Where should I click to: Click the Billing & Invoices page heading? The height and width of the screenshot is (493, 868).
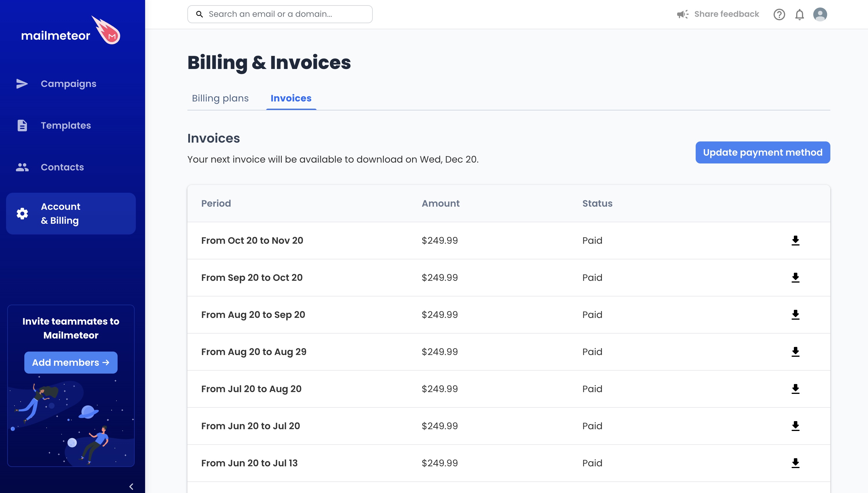[269, 63]
